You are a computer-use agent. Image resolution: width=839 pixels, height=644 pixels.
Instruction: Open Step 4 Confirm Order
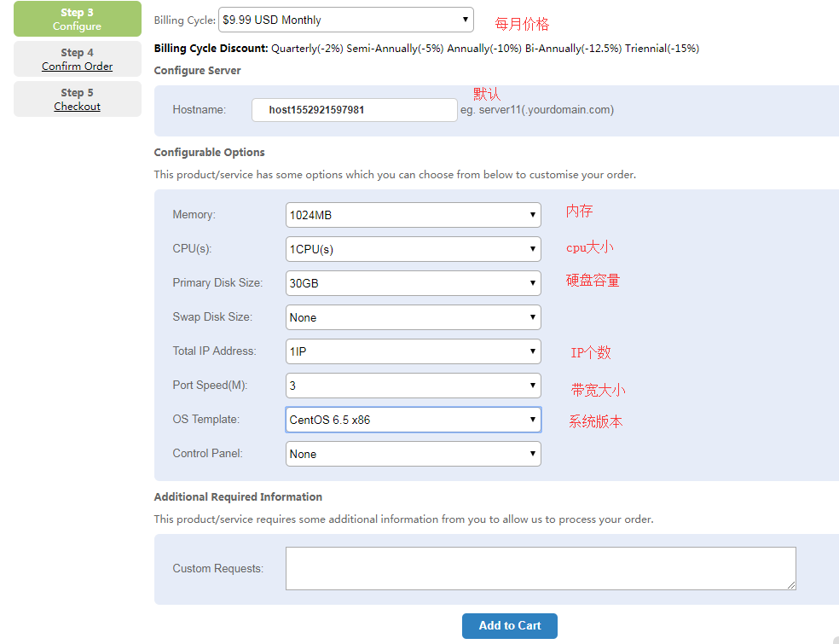point(77,53)
